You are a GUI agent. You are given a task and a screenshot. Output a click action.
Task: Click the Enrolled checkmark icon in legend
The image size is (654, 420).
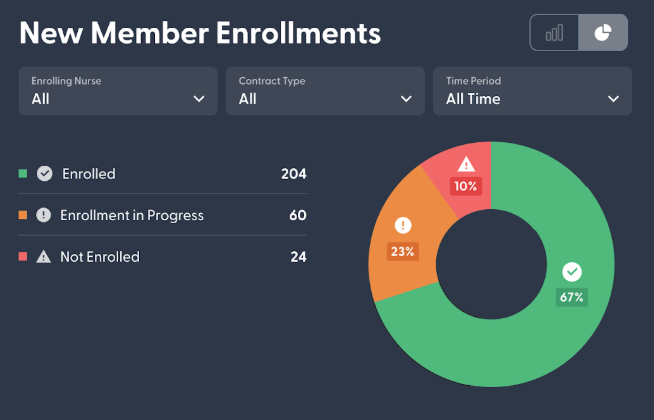pyautogui.click(x=44, y=173)
